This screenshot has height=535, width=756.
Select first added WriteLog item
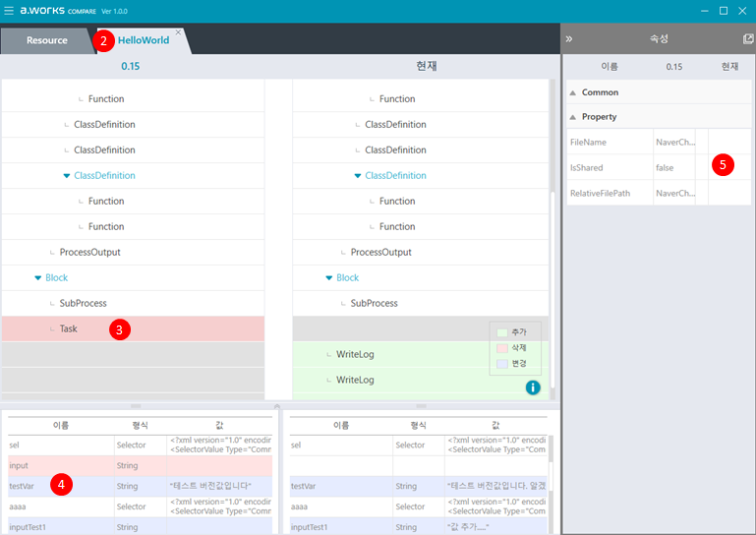[355, 354]
